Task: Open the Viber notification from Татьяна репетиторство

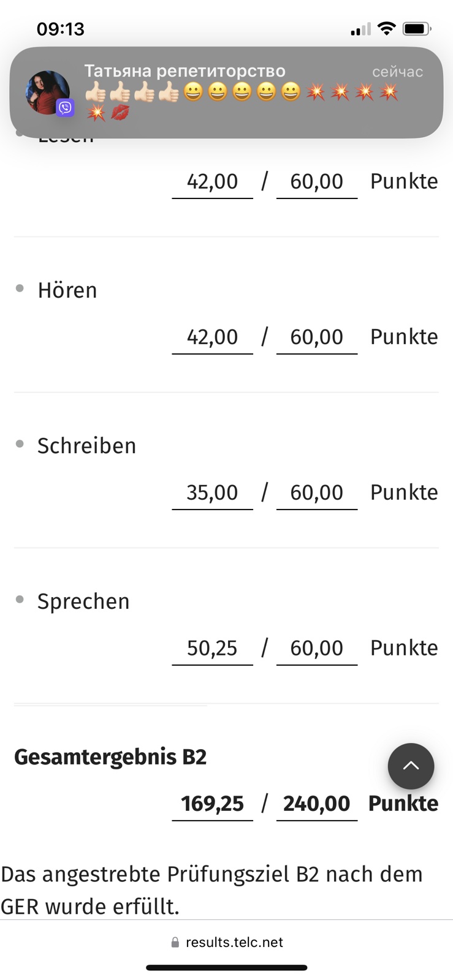Action: click(226, 92)
